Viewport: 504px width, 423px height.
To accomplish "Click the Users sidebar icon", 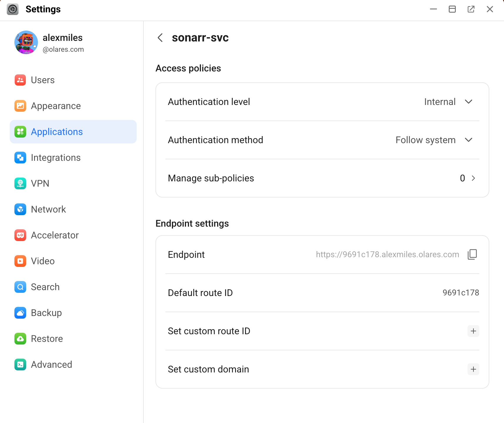I will [x=20, y=80].
